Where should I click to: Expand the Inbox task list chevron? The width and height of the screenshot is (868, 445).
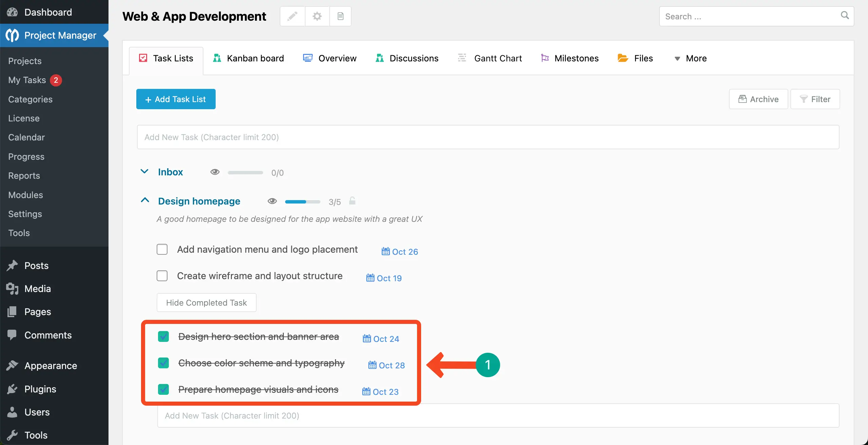[144, 172]
